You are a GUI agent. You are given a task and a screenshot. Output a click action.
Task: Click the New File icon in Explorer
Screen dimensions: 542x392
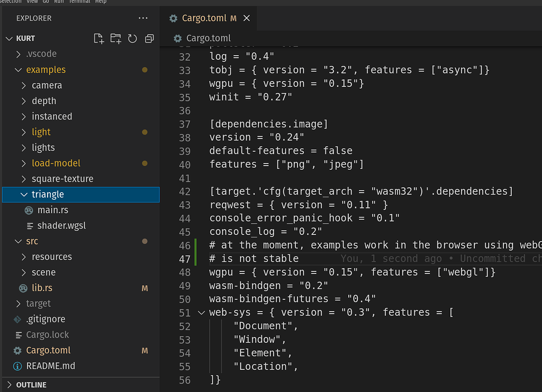[x=98, y=38]
